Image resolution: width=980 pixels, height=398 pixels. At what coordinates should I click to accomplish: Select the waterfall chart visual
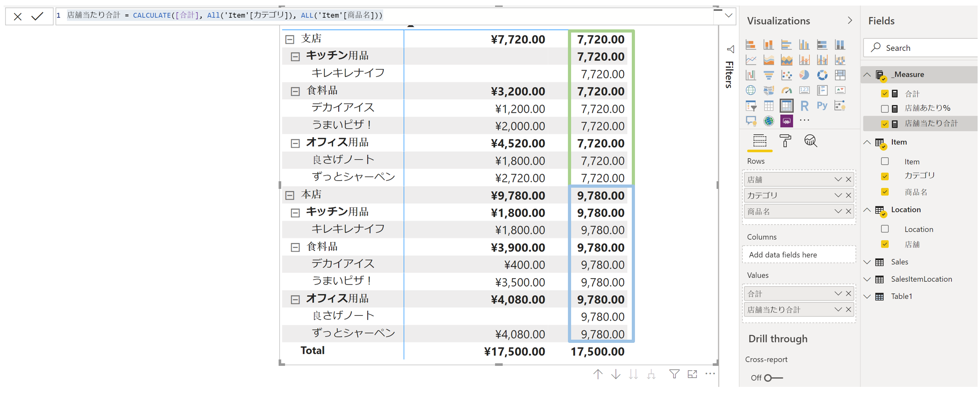(750, 75)
